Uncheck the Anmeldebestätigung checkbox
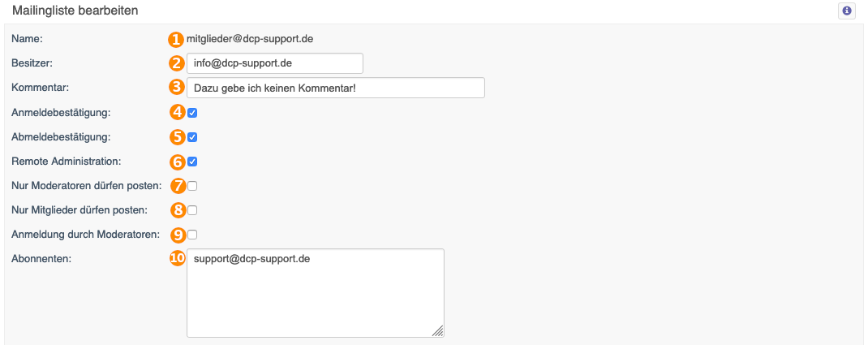Screen dimensions: 868x345 192,113
